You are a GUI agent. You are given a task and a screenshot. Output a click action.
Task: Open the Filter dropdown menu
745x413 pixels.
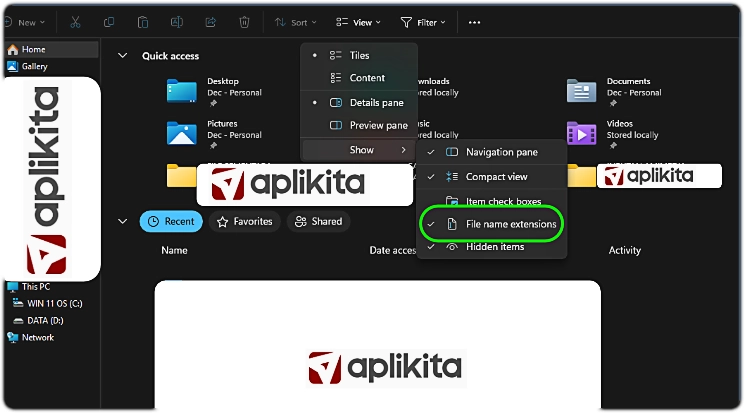423,22
